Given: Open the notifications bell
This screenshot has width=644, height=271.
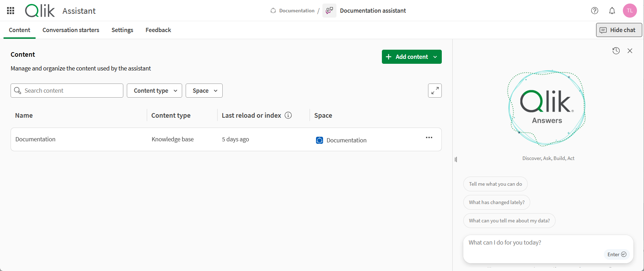Looking at the screenshot, I should tap(612, 11).
